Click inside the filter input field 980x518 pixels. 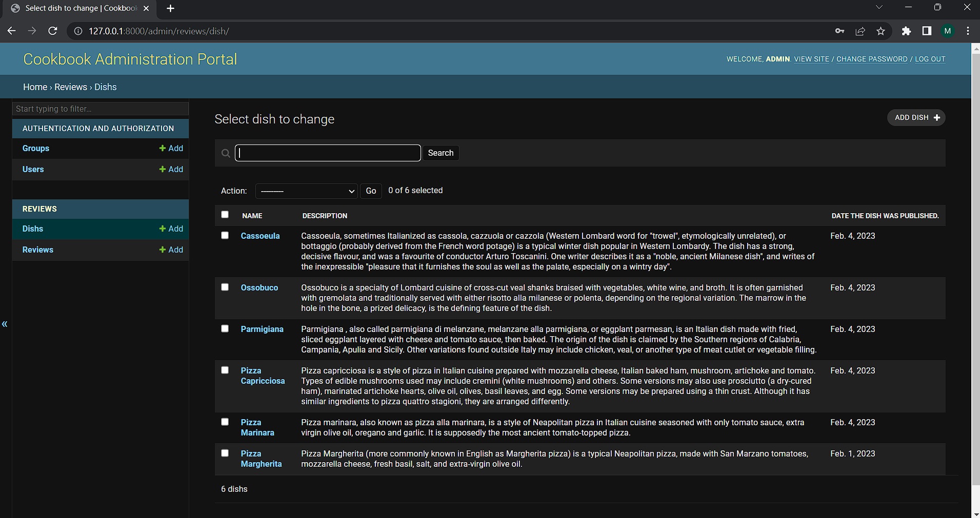pos(101,109)
